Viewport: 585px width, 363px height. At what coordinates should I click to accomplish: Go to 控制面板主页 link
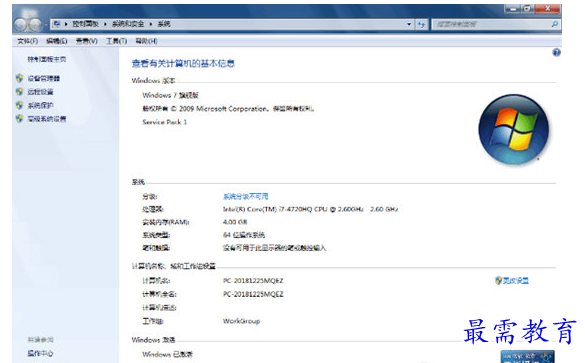click(47, 59)
